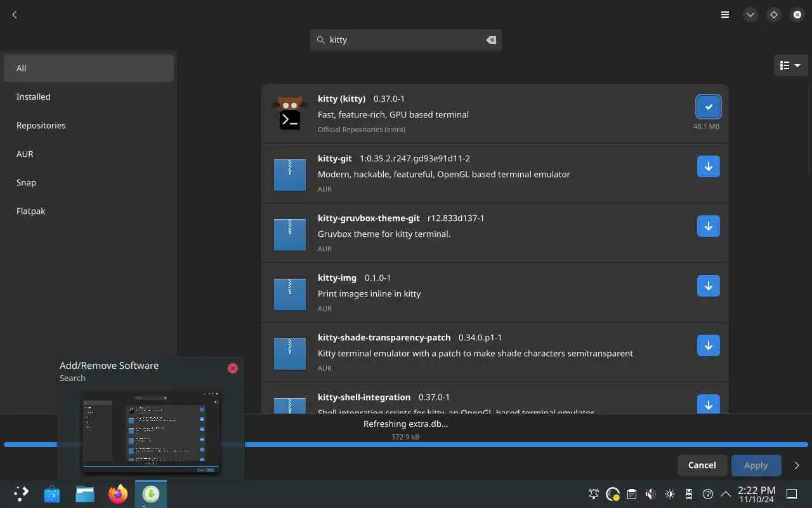This screenshot has width=812, height=508.
Task: Expand transaction details arrow beside Apply
Action: [x=797, y=465]
